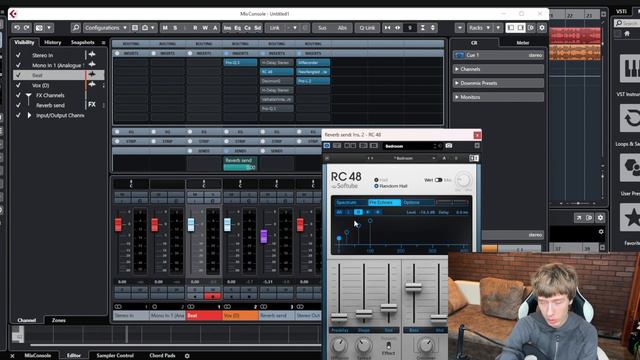Uncheck visibility of Beat channel
640x360 pixels.
[18, 75]
